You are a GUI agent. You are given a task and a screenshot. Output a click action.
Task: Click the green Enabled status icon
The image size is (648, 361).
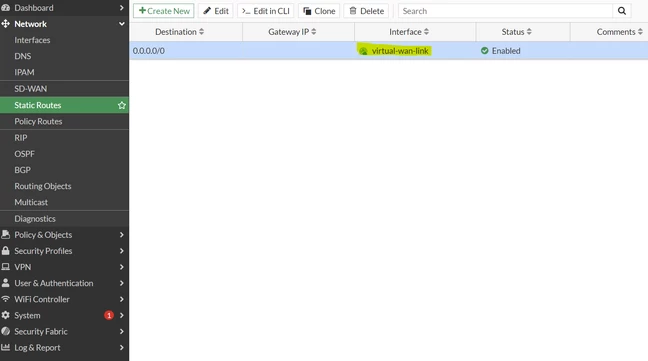click(x=484, y=51)
